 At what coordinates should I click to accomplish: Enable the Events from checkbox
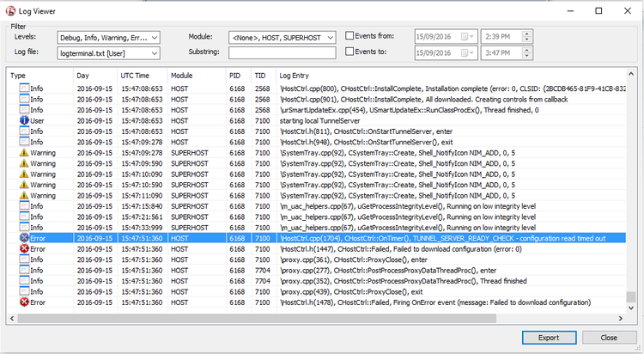click(x=349, y=36)
